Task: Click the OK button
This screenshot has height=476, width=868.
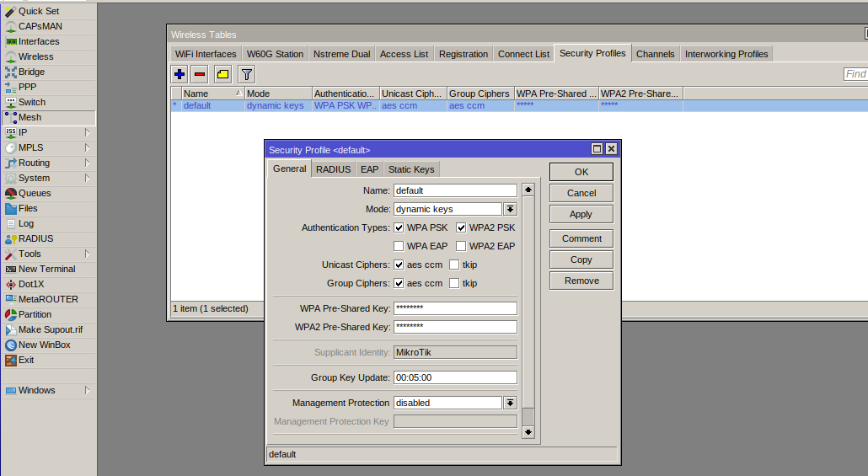Action: coord(581,172)
